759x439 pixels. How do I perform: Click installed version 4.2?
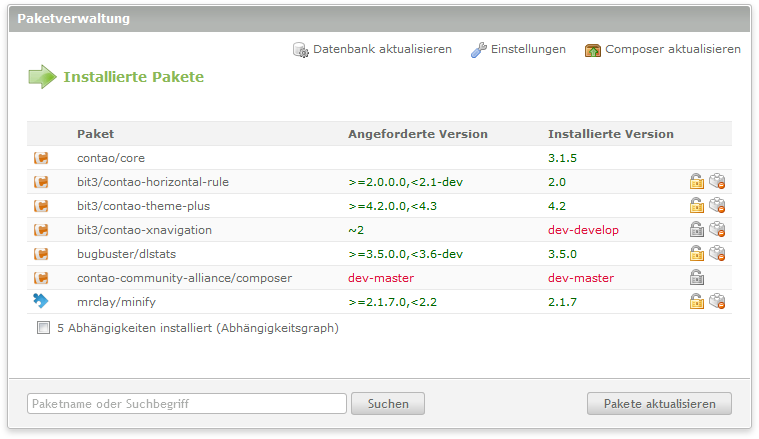pos(557,206)
